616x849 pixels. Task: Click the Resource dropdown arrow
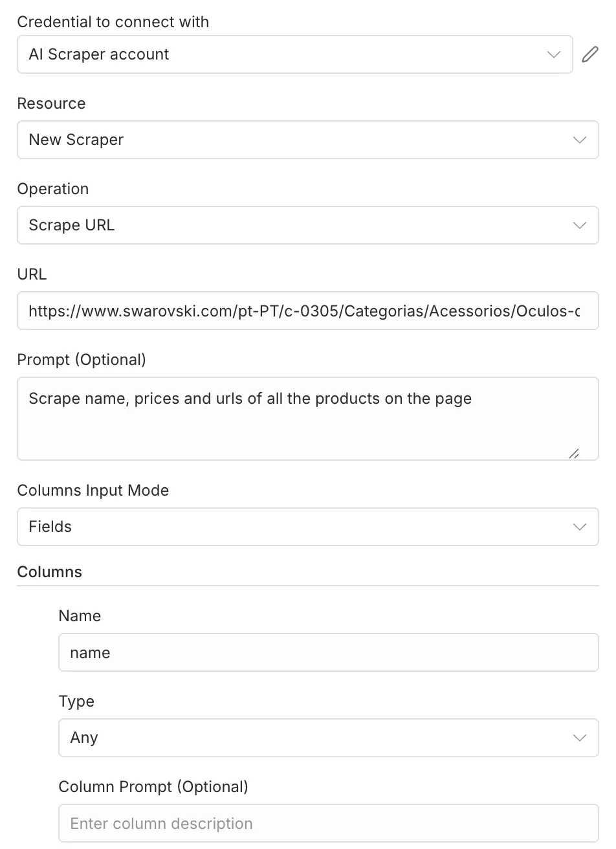579,140
